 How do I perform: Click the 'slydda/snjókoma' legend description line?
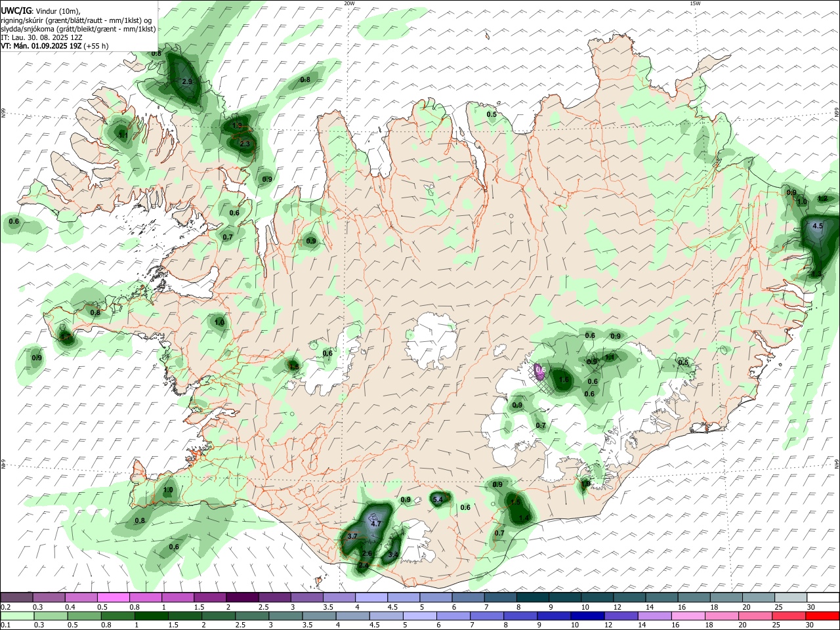[79, 29]
